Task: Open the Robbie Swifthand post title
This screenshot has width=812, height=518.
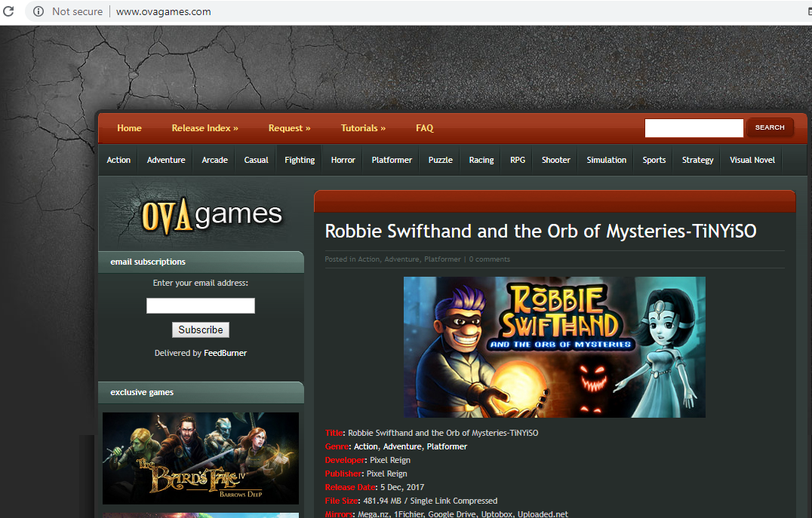Action: point(540,231)
